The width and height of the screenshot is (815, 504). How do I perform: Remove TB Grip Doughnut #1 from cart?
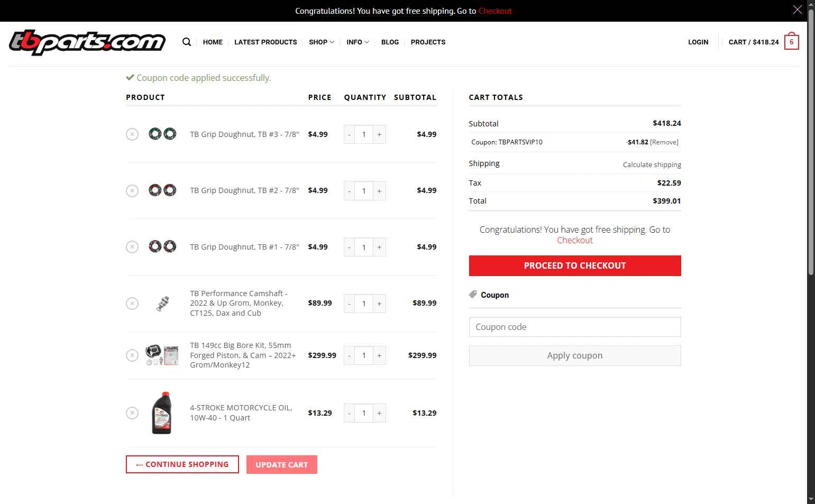(132, 247)
